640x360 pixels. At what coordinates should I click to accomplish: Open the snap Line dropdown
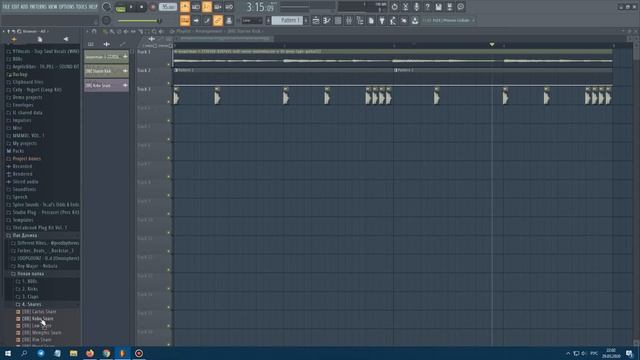252,20
